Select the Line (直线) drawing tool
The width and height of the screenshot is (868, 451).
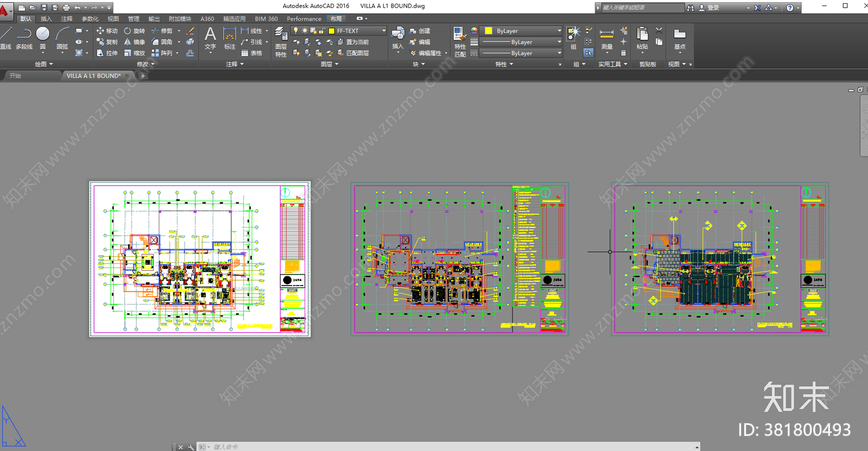pyautogui.click(x=5, y=38)
